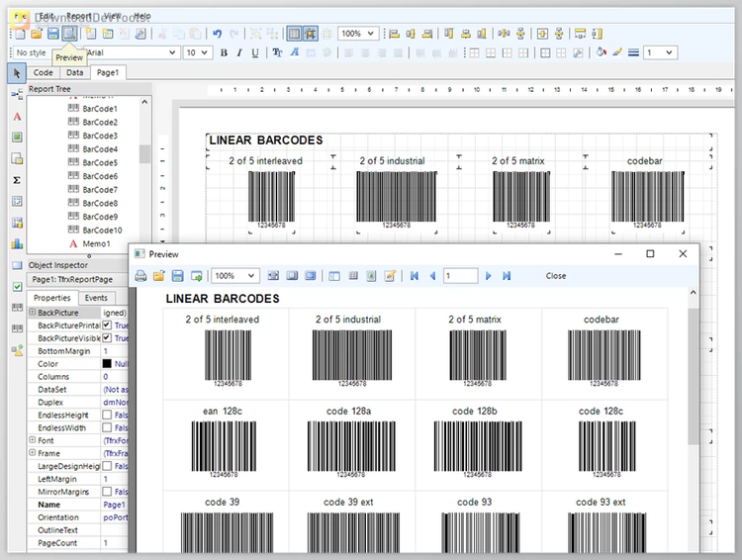The image size is (742, 560).
Task: Click the Save icon in Preview toolbar
Action: point(177,276)
